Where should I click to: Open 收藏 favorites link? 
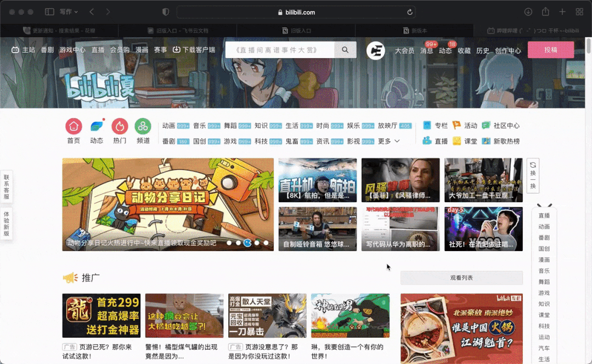[464, 50]
